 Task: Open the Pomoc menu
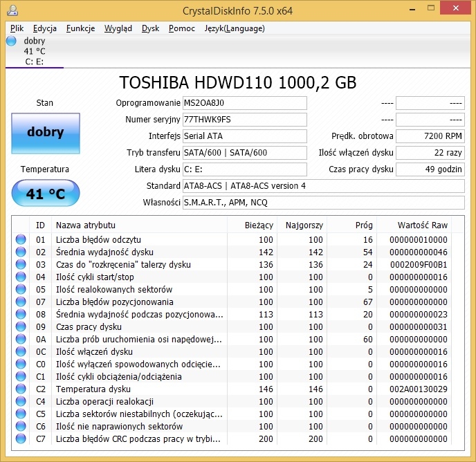[x=181, y=28]
